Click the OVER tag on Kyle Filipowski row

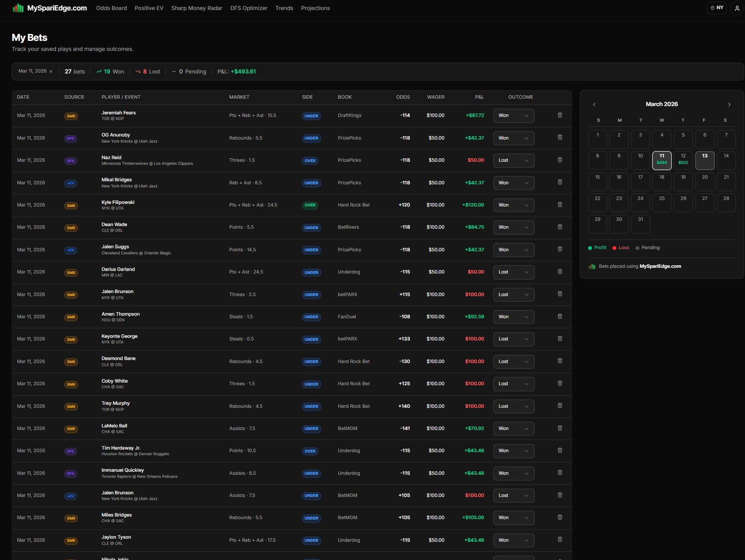coord(310,205)
